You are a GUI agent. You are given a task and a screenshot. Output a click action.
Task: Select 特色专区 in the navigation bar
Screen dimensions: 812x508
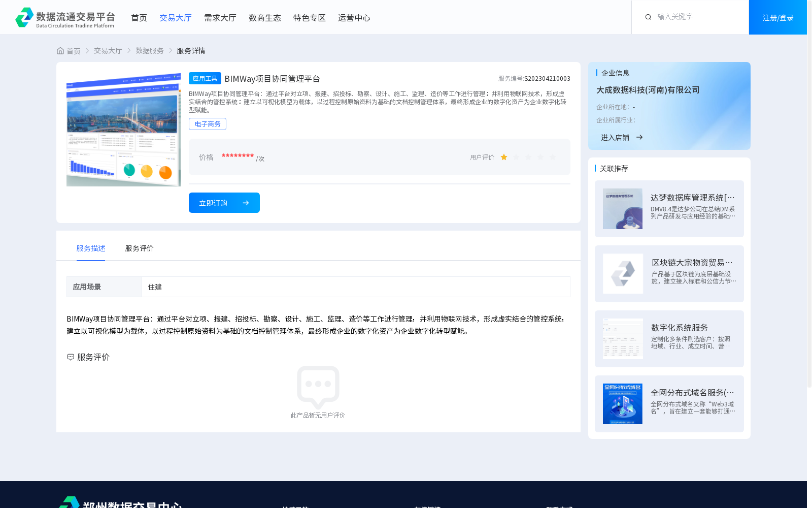[x=310, y=18]
